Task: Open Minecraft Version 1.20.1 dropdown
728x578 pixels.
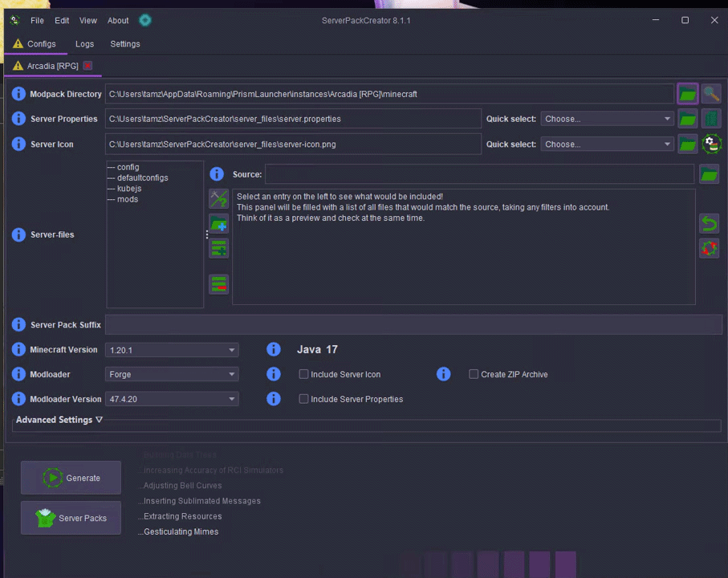Action: coord(172,349)
